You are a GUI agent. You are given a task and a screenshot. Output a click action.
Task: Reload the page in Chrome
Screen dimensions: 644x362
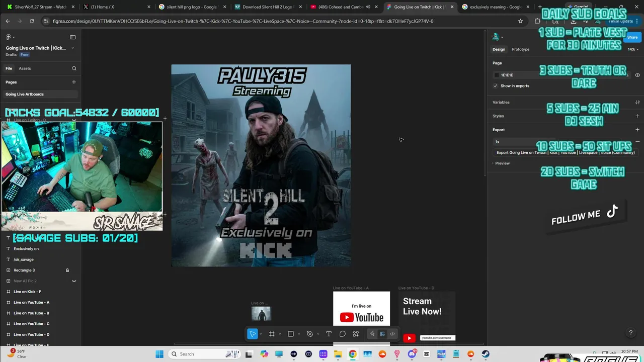32,21
